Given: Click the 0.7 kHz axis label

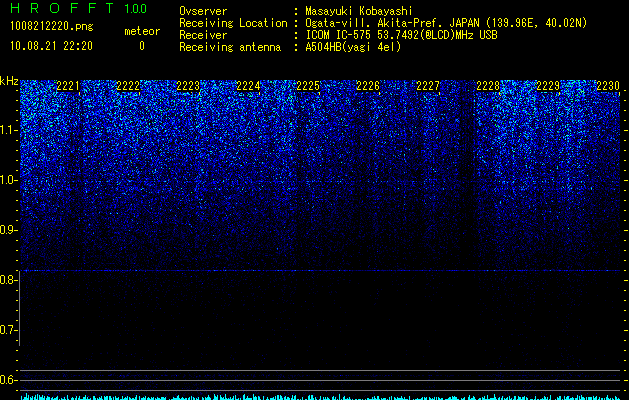Looking at the screenshot, I should click(x=9, y=330).
